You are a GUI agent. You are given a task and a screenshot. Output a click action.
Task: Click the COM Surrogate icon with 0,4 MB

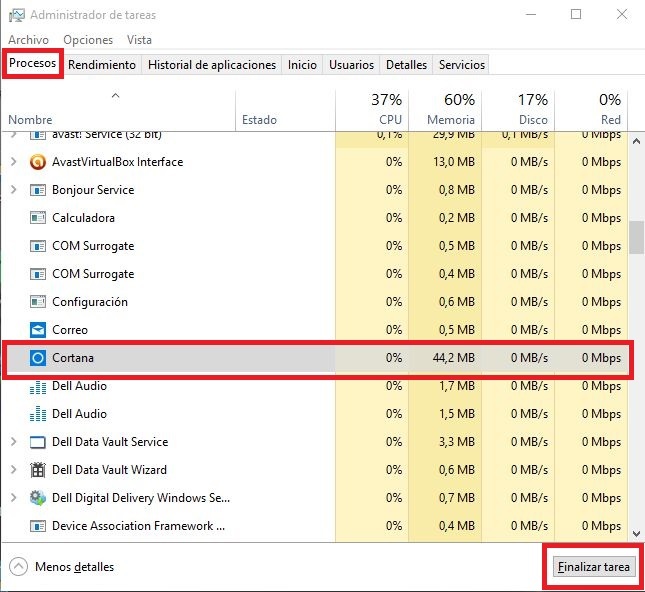tap(38, 274)
